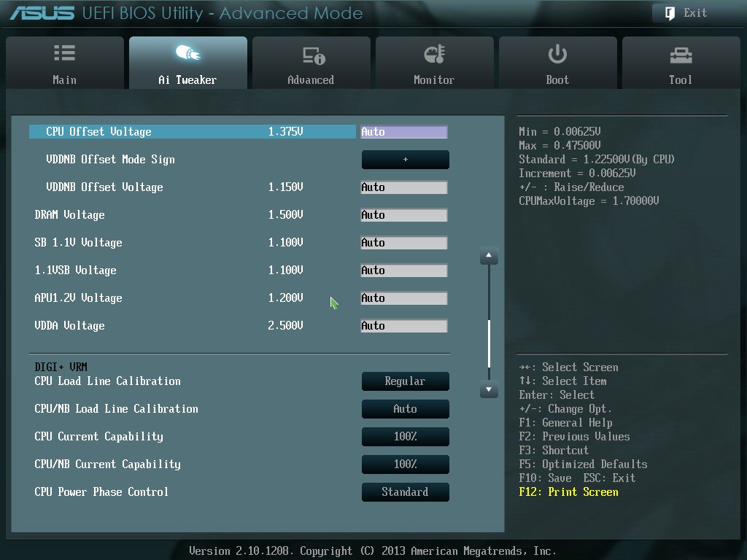Click F2: Previous Values help text
747x560 pixels.
pos(574,437)
